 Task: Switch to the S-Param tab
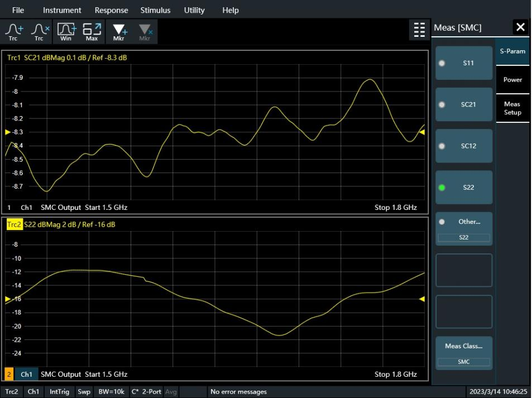click(x=512, y=51)
